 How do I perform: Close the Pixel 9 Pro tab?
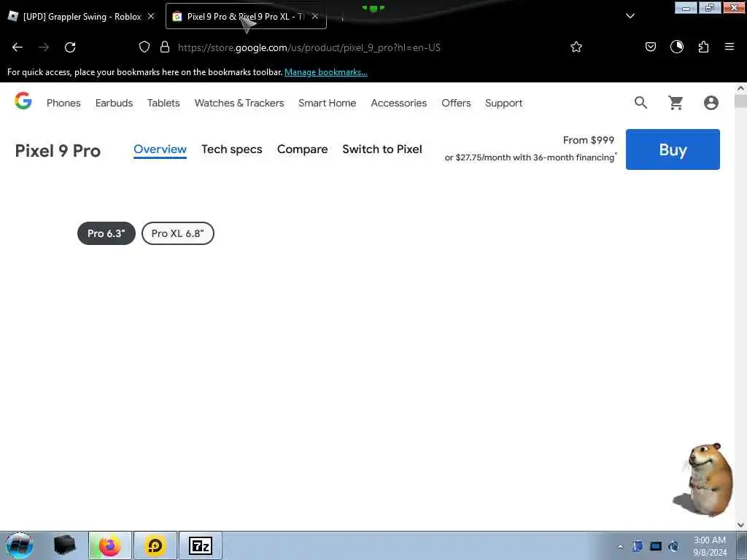tap(315, 16)
